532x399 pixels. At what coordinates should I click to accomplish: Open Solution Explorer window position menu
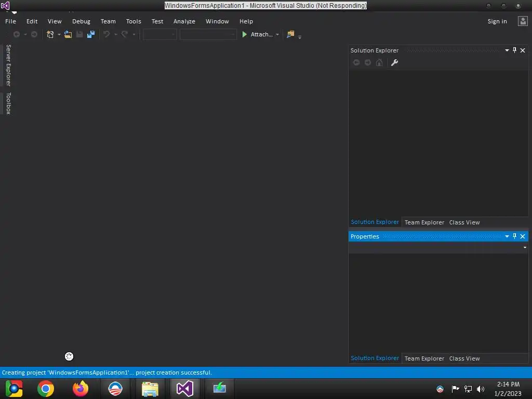507,50
